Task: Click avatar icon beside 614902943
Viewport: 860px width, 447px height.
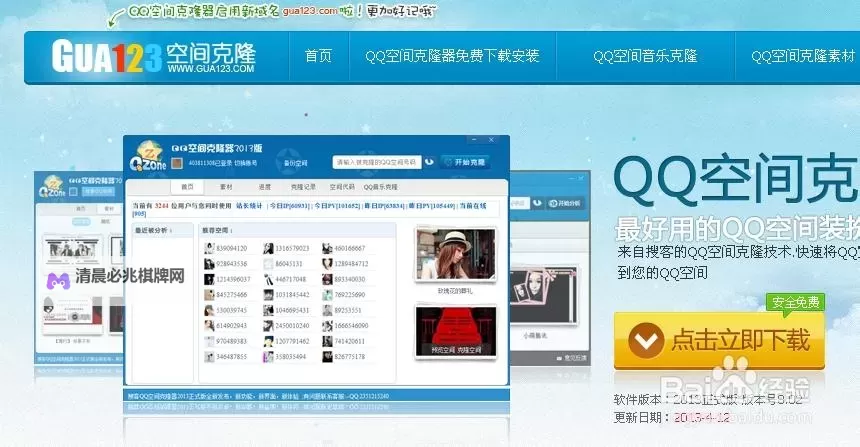Action: [209, 326]
